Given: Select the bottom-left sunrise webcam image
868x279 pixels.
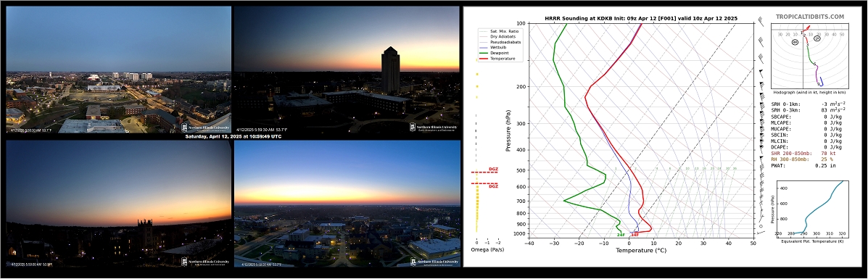Looking at the screenshot, I should (x=118, y=204).
